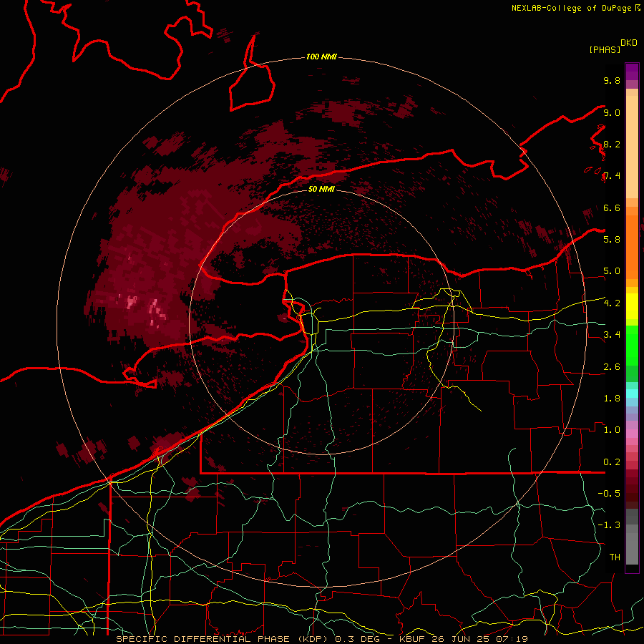The width and height of the screenshot is (644, 644).
Task: Select the 1.8 value on the color scale
Action: (x=612, y=399)
